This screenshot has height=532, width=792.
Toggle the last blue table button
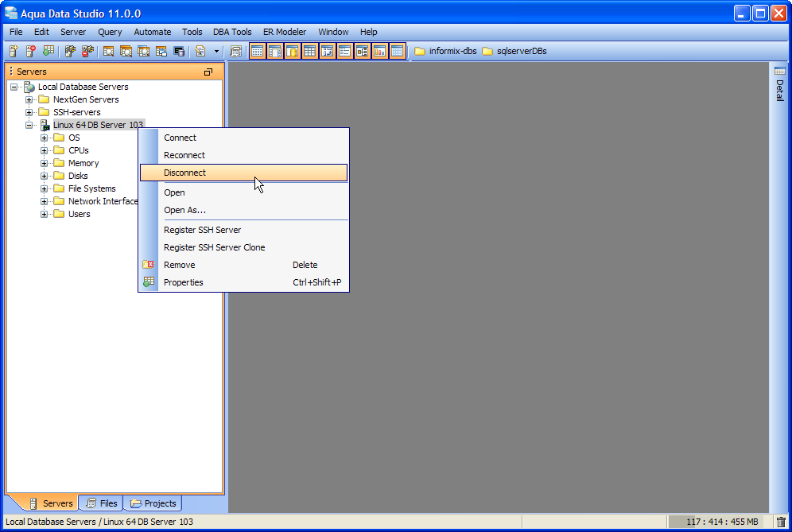[397, 51]
